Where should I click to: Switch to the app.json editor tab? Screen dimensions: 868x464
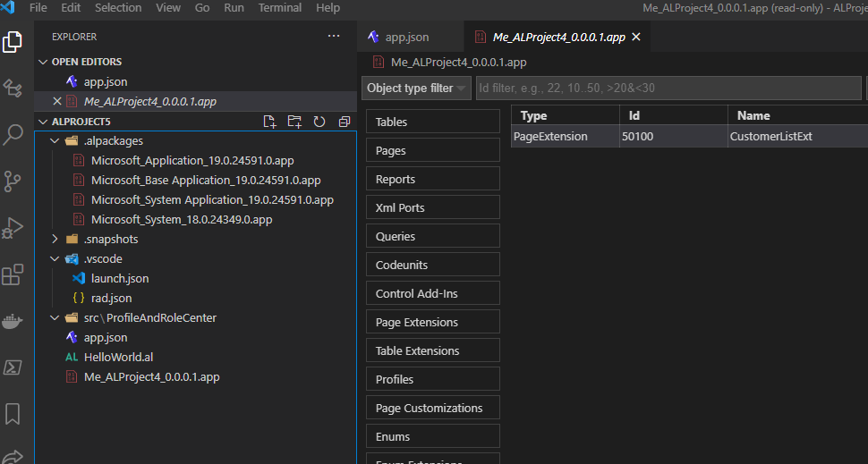pos(410,37)
